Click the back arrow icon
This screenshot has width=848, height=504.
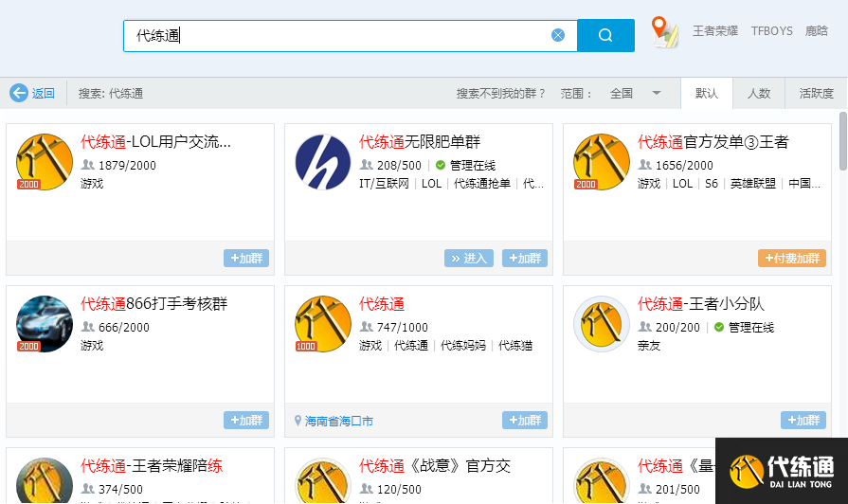coord(19,93)
